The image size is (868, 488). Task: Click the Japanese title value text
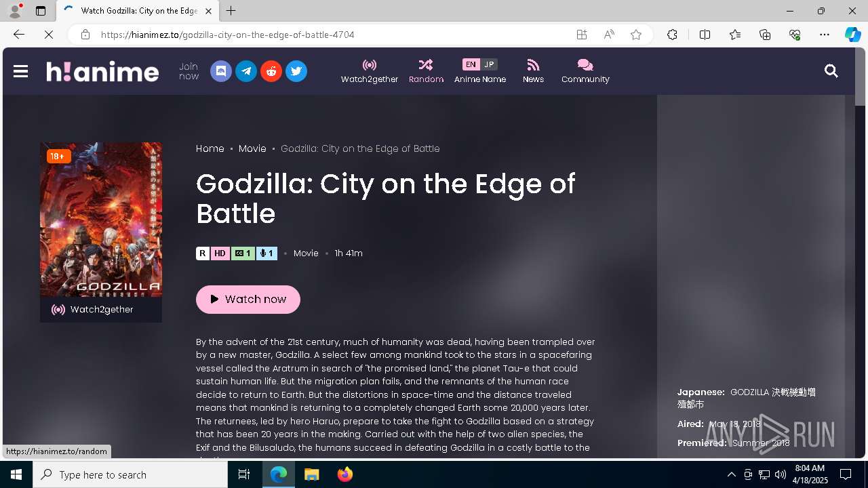click(x=746, y=398)
